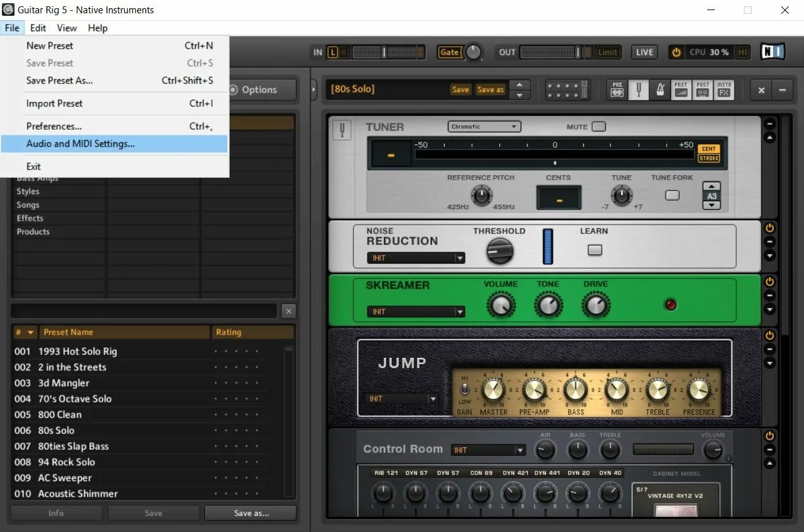Open the File menu

pyautogui.click(x=12, y=28)
